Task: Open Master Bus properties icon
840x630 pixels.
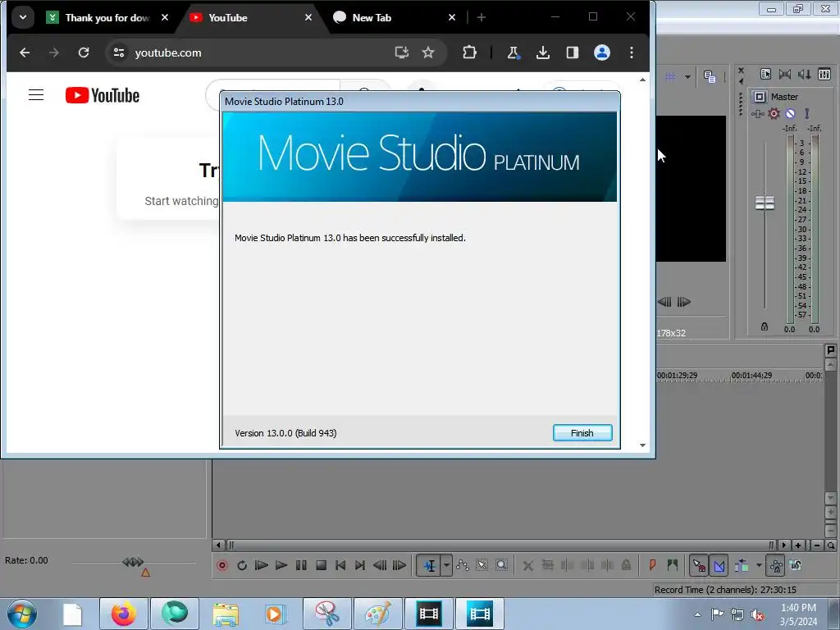Action: pyautogui.click(x=765, y=75)
